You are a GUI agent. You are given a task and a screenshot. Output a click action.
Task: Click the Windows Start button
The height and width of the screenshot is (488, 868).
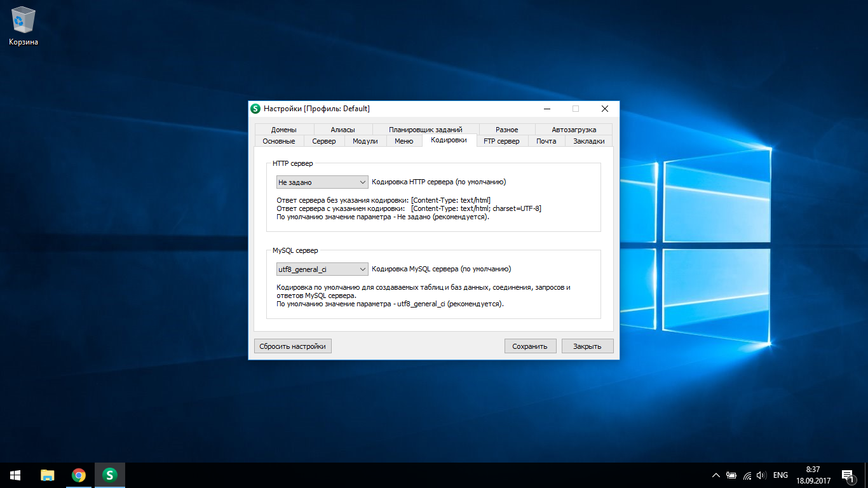[x=15, y=475]
